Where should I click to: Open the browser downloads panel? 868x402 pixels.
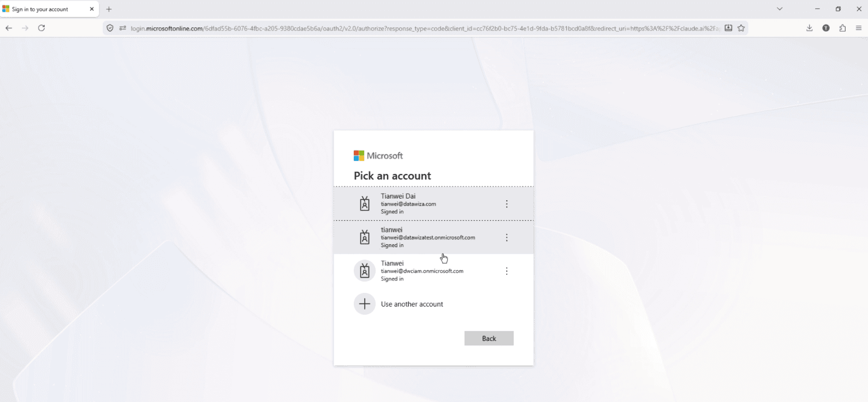click(x=810, y=28)
